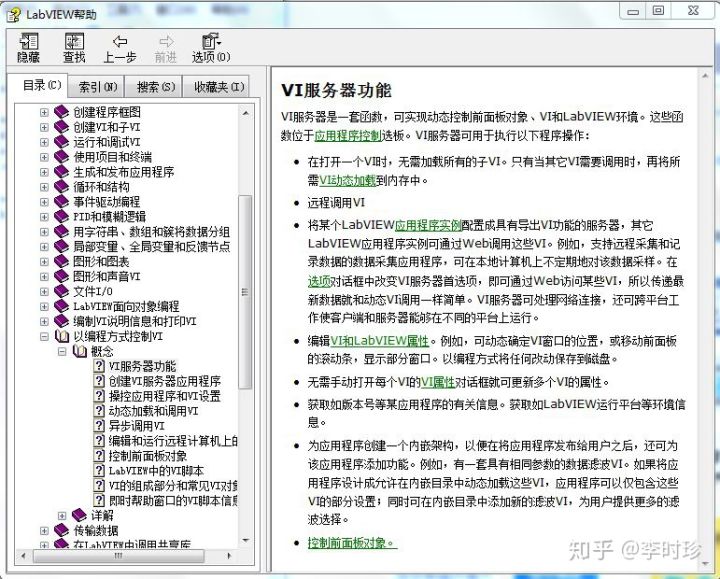Click the book icon beside 图形和图表
The width and height of the screenshot is (720, 579).
tap(62, 262)
